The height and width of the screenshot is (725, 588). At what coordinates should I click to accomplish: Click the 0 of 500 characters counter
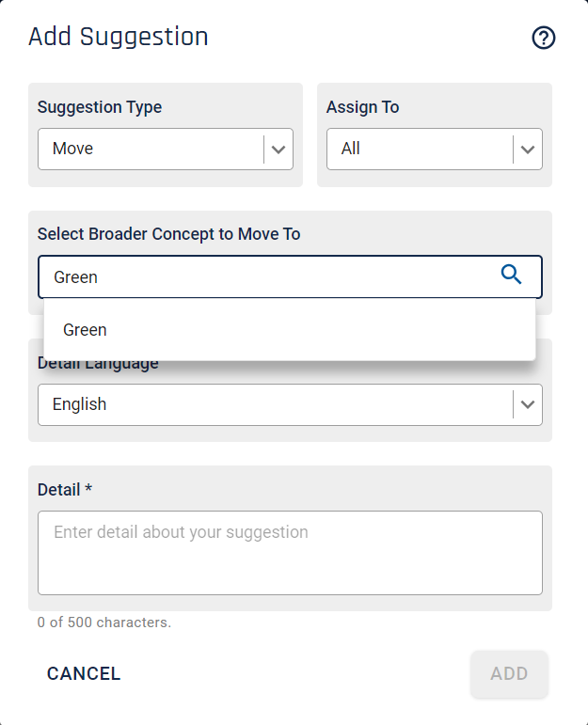click(x=104, y=623)
